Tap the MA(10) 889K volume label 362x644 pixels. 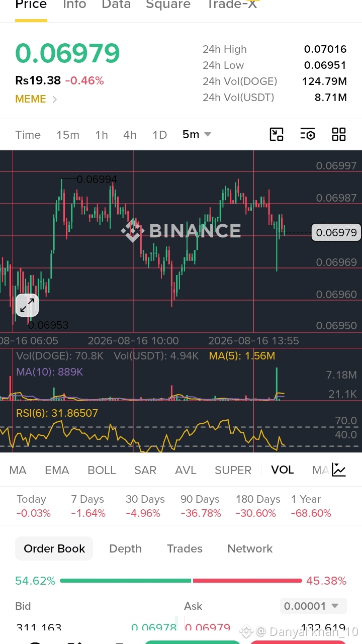(49, 372)
